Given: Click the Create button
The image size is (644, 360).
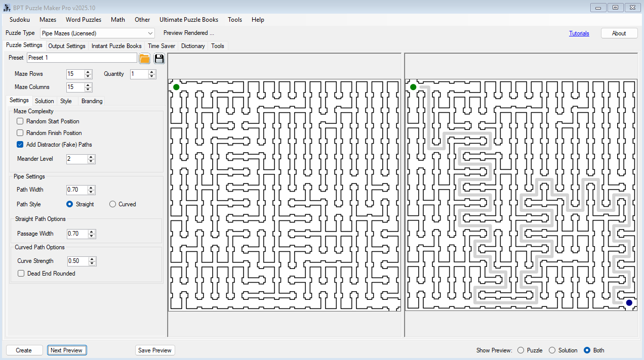Looking at the screenshot, I should (x=24, y=350).
